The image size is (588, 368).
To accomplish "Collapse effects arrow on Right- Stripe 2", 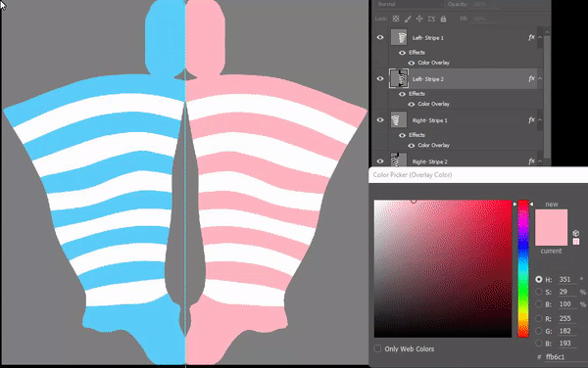I will click(540, 161).
